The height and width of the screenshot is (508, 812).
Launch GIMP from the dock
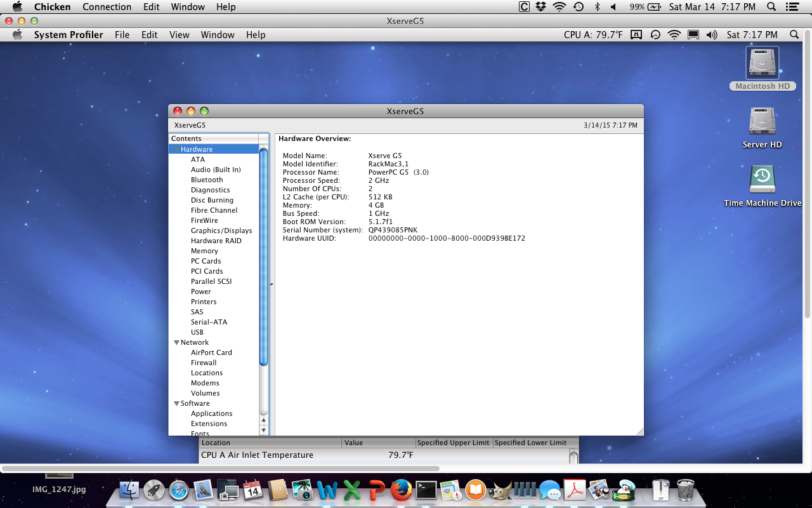pyautogui.click(x=500, y=490)
